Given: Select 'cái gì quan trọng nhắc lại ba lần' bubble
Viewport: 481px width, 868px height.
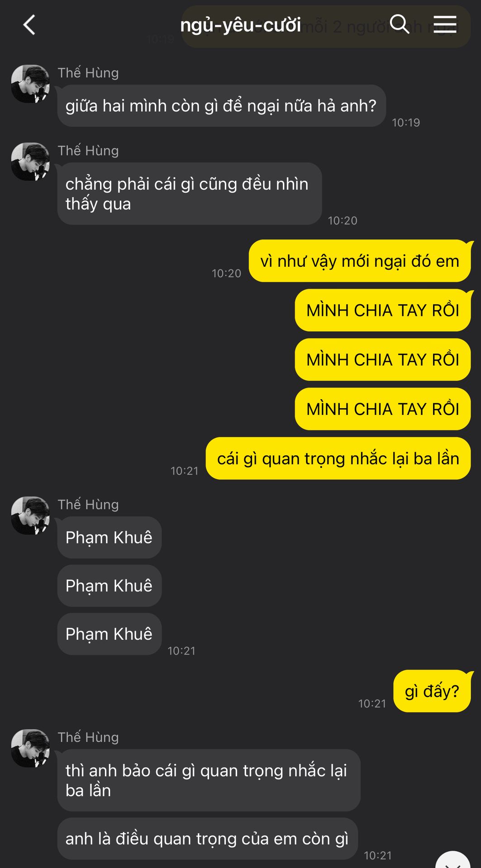Looking at the screenshot, I should (338, 458).
